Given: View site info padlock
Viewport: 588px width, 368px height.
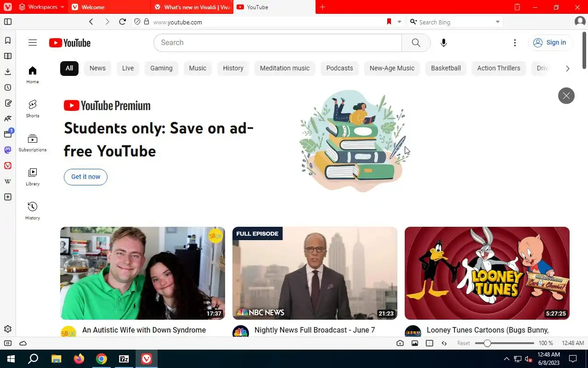Looking at the screenshot, I should pos(147,22).
